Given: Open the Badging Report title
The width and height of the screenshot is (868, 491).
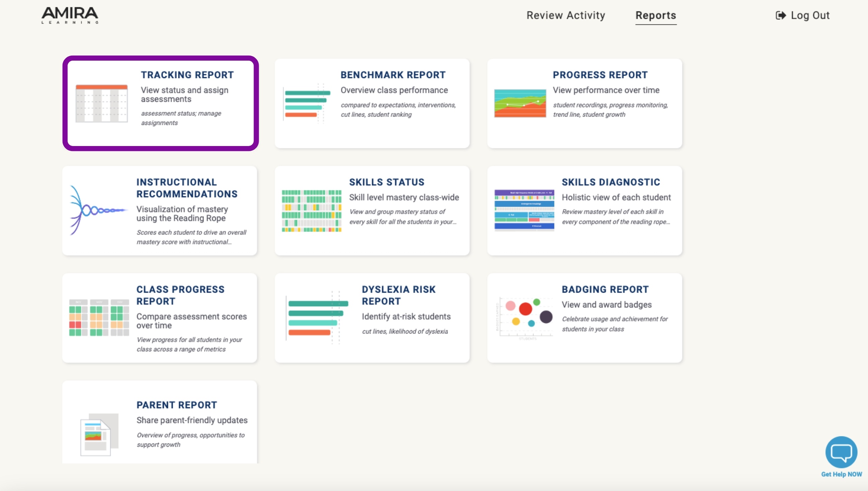Looking at the screenshot, I should 605,289.
